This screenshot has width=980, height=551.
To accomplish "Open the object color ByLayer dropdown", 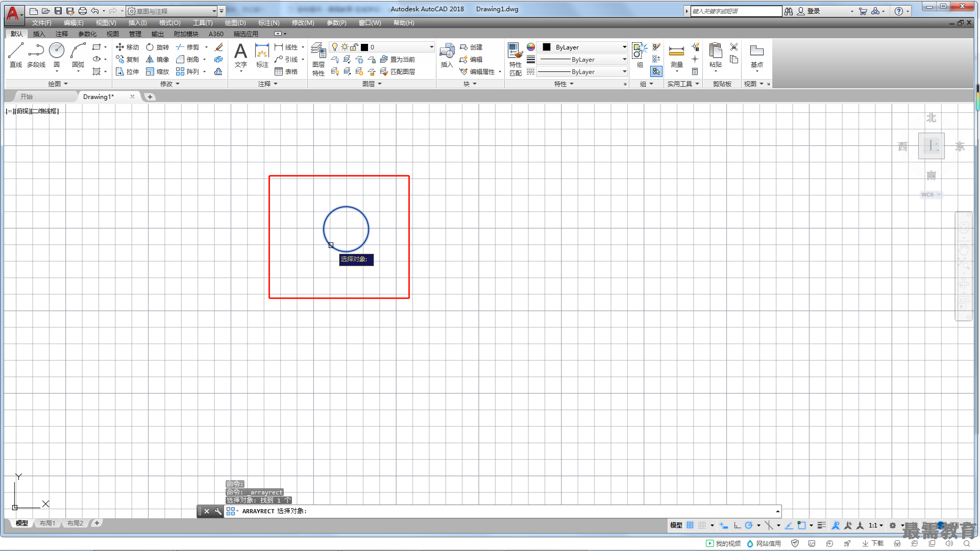I will [583, 47].
